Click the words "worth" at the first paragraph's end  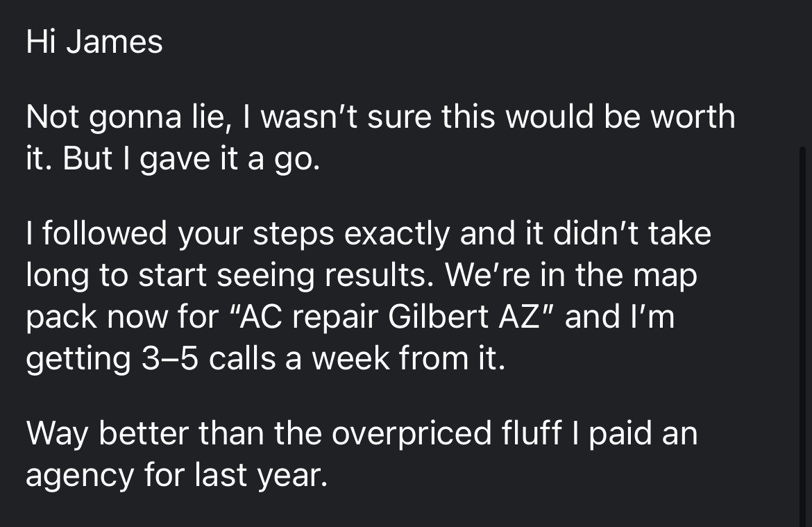693,116
